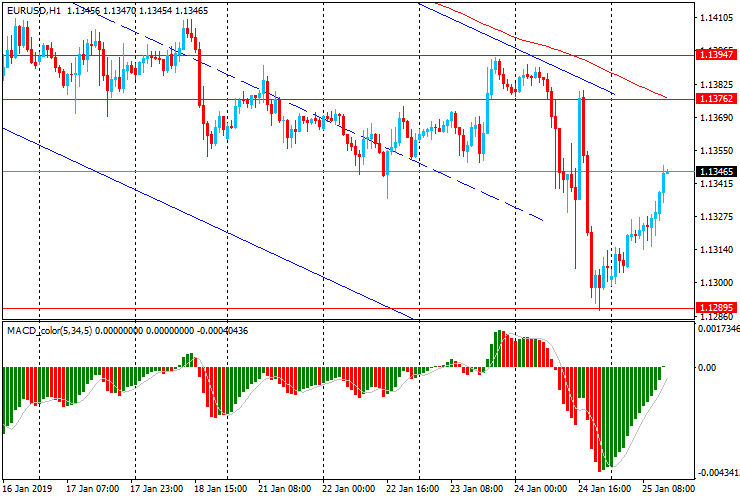Click the black current price label 1.13465
The width and height of the screenshot is (740, 500).
click(716, 171)
